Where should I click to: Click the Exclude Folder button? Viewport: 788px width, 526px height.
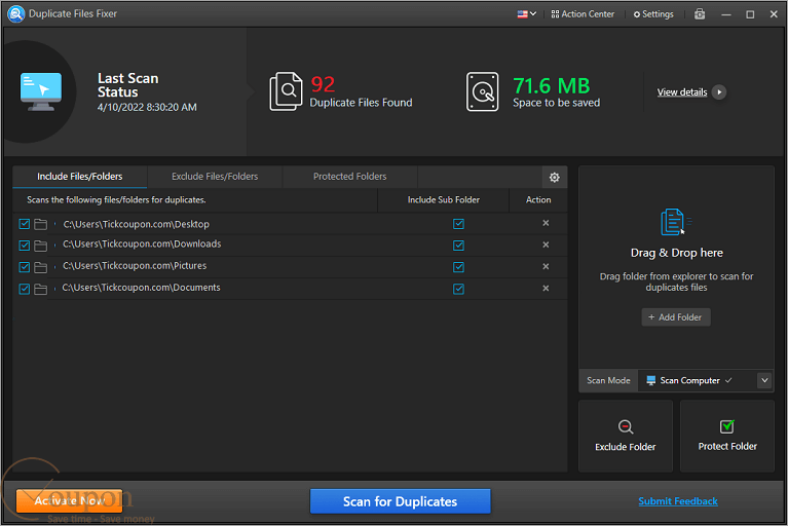(625, 436)
